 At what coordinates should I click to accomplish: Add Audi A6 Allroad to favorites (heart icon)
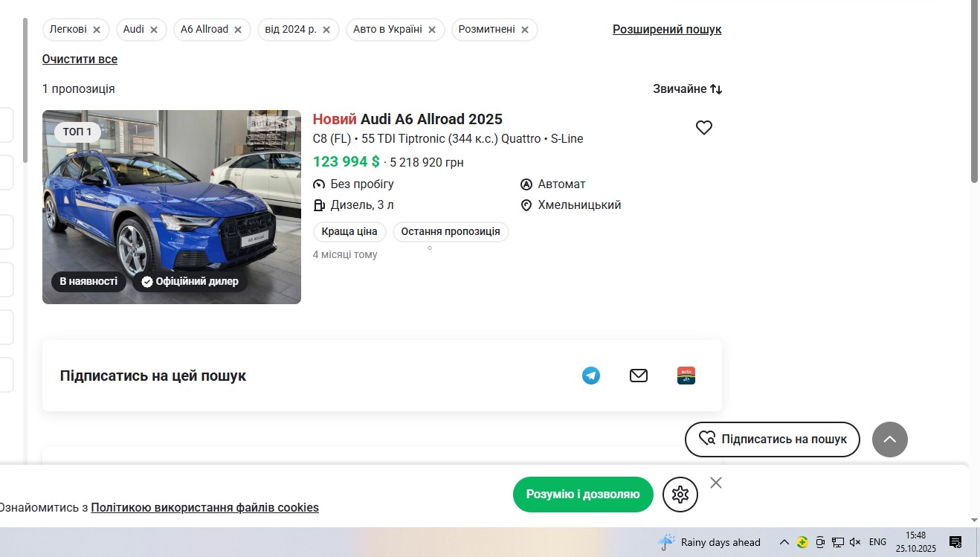click(x=703, y=128)
